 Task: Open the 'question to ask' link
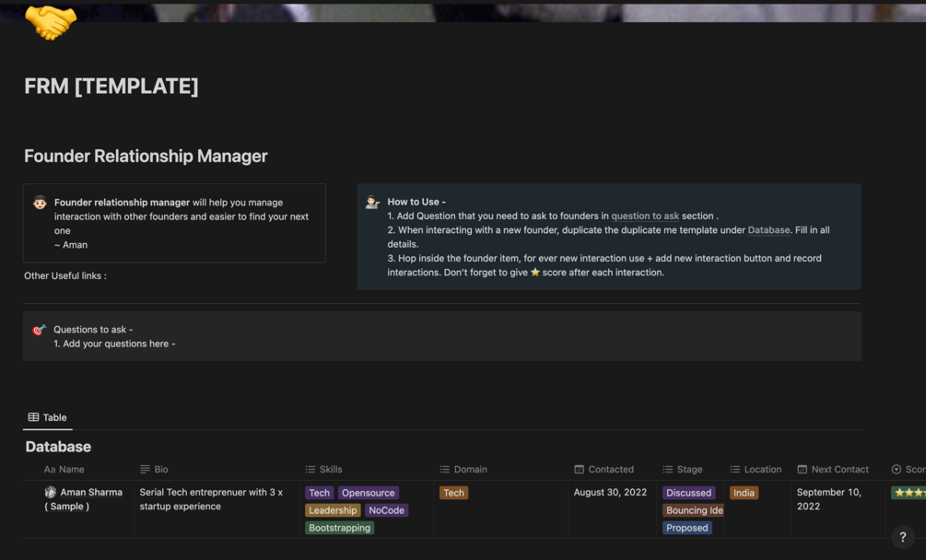pyautogui.click(x=645, y=216)
